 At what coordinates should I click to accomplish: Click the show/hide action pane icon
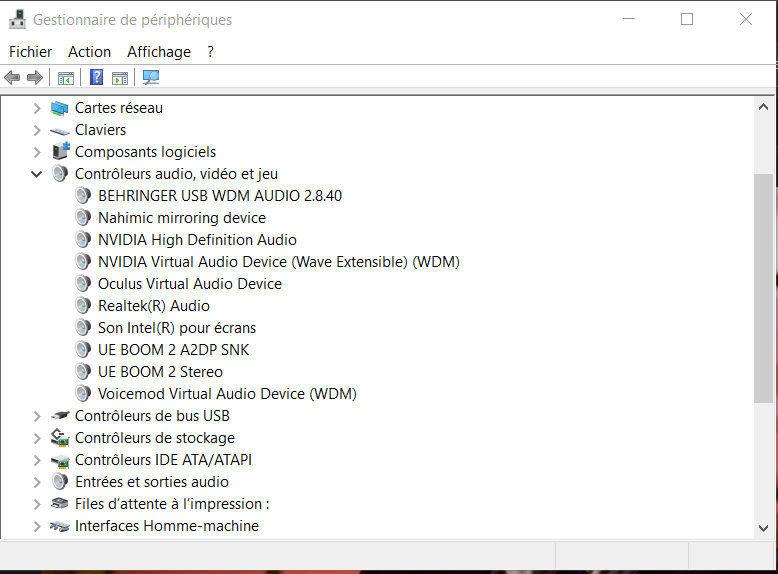pos(120,78)
